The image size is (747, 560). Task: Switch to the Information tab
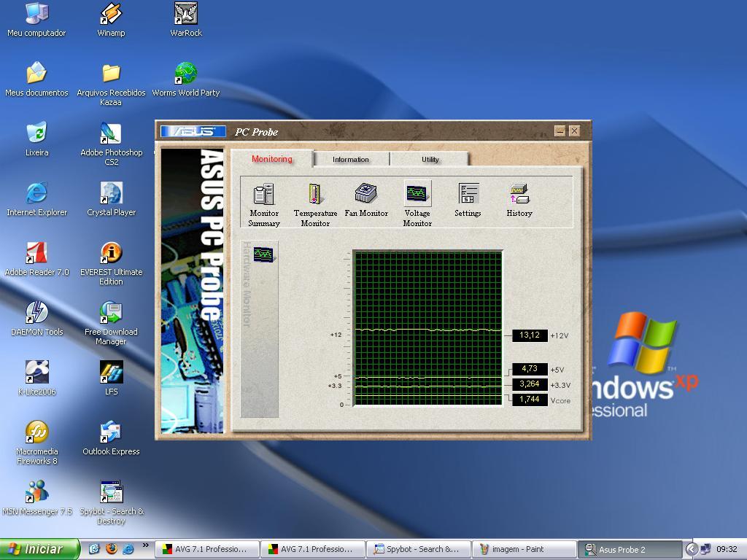(x=351, y=159)
